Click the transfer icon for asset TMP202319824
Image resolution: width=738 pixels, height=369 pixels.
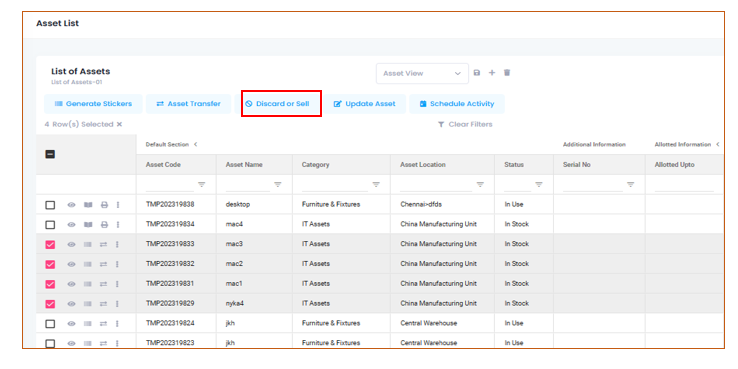point(104,323)
